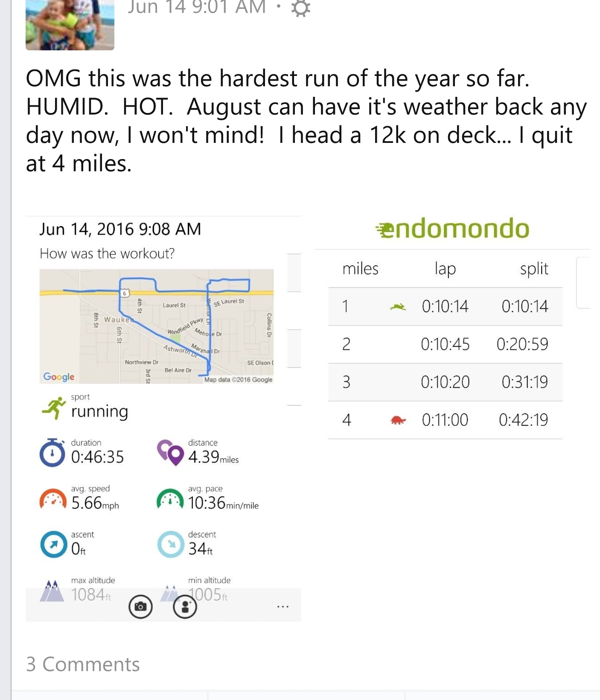Viewport: 600px width, 700px height.
Task: Select the "How was the workout?" prompt
Action: (107, 254)
